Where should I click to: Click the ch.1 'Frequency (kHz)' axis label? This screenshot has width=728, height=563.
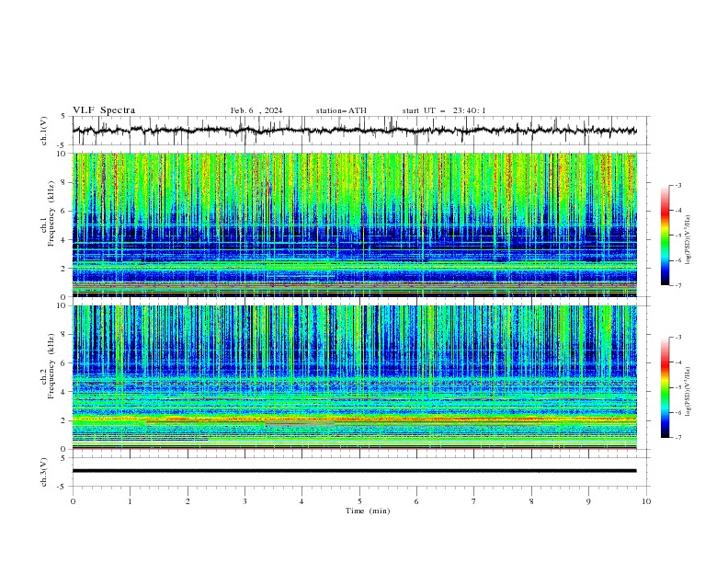tap(51, 214)
